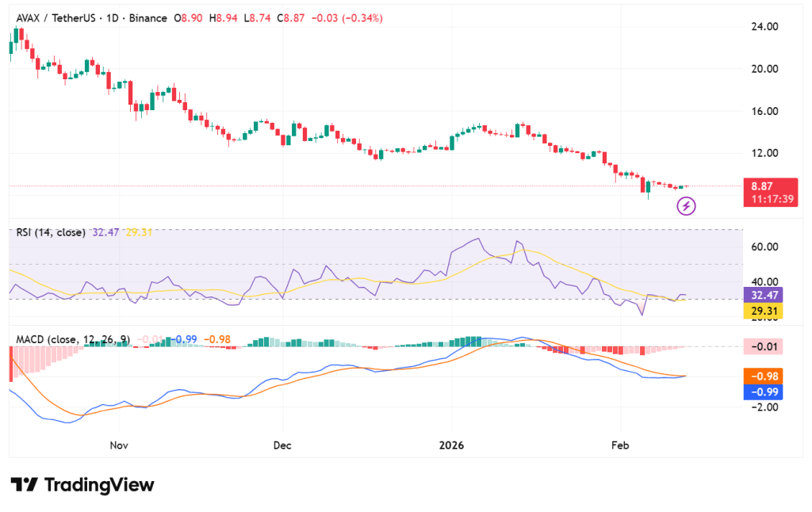Image resolution: width=812 pixels, height=512 pixels.
Task: Click the 2026 date label on time axis
Action: 451,445
